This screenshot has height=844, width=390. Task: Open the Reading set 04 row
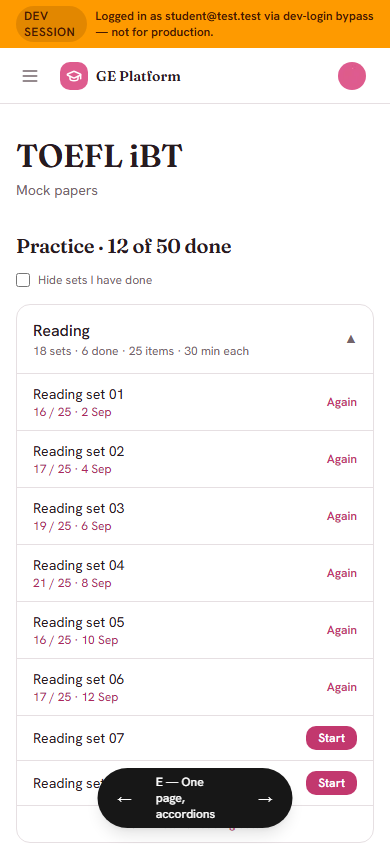click(x=195, y=573)
